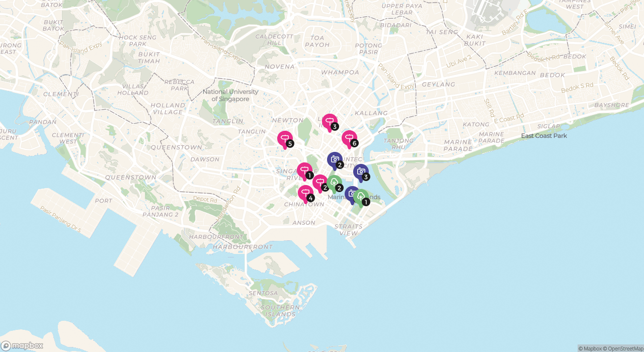
Task: Select purple camera marker number 2
Action: pos(334,159)
